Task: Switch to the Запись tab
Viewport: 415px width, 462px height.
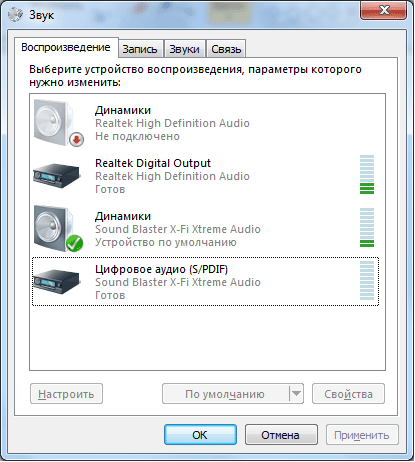Action: (140, 49)
